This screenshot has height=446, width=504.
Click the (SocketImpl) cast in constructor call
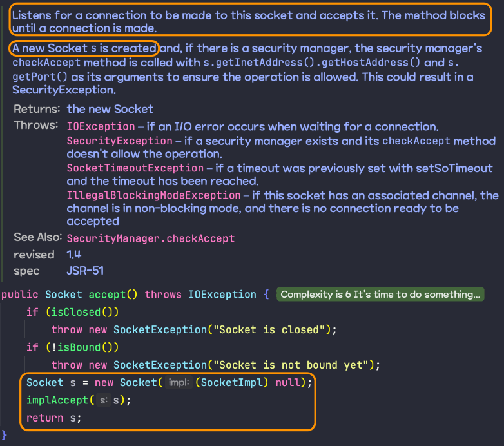233,383
